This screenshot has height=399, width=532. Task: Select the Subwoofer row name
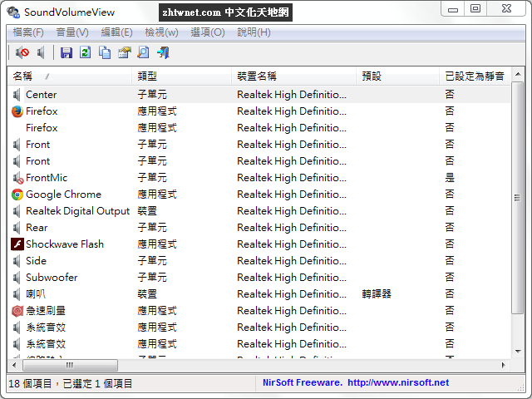[x=52, y=278]
